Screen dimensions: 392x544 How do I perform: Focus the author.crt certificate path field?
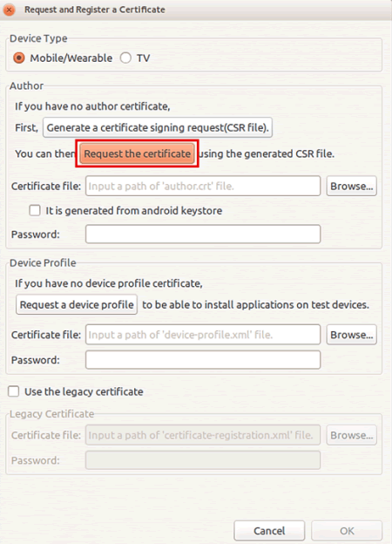pyautogui.click(x=203, y=186)
